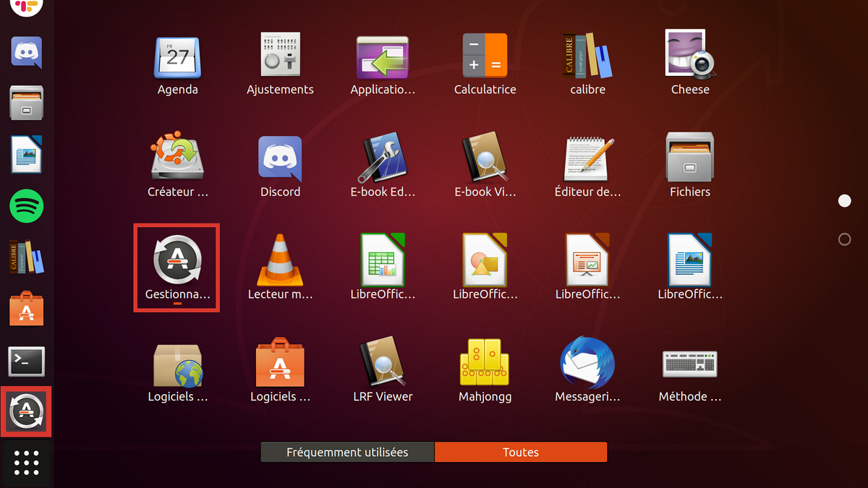The height and width of the screenshot is (488, 868).
Task: Launch the LRF Viewer
Action: point(383,362)
